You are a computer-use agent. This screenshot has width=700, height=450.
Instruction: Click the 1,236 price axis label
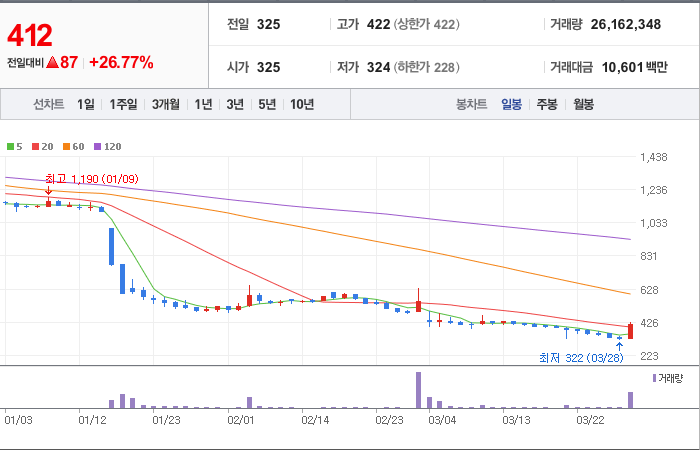(654, 190)
